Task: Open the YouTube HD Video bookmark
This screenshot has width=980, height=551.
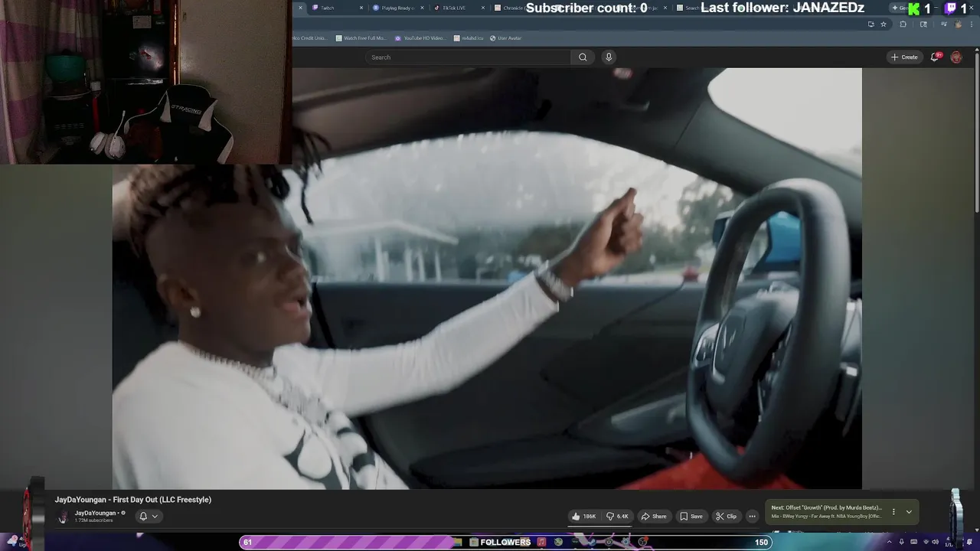Action: [x=420, y=38]
